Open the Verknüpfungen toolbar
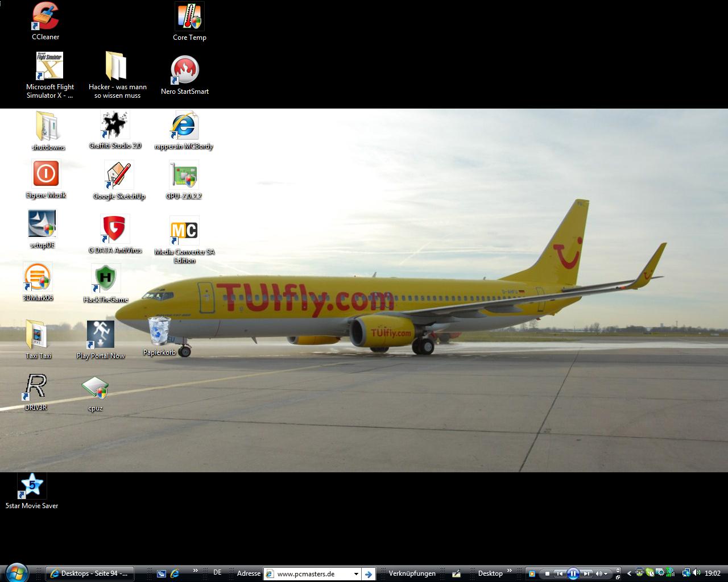The height and width of the screenshot is (582, 728). point(412,573)
